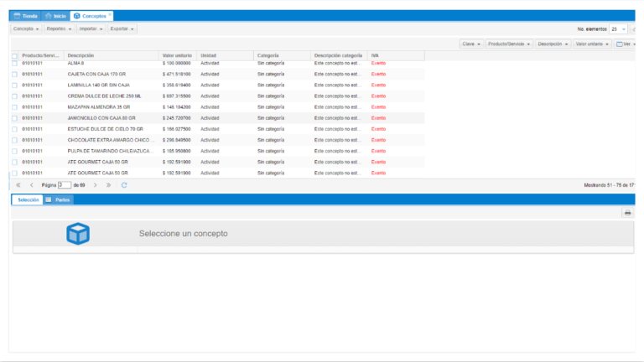The width and height of the screenshot is (644, 362).
Task: Go to the previous page arrow
Action: [x=31, y=184]
